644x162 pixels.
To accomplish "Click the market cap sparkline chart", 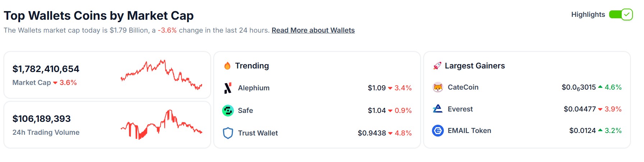I will [x=161, y=75].
